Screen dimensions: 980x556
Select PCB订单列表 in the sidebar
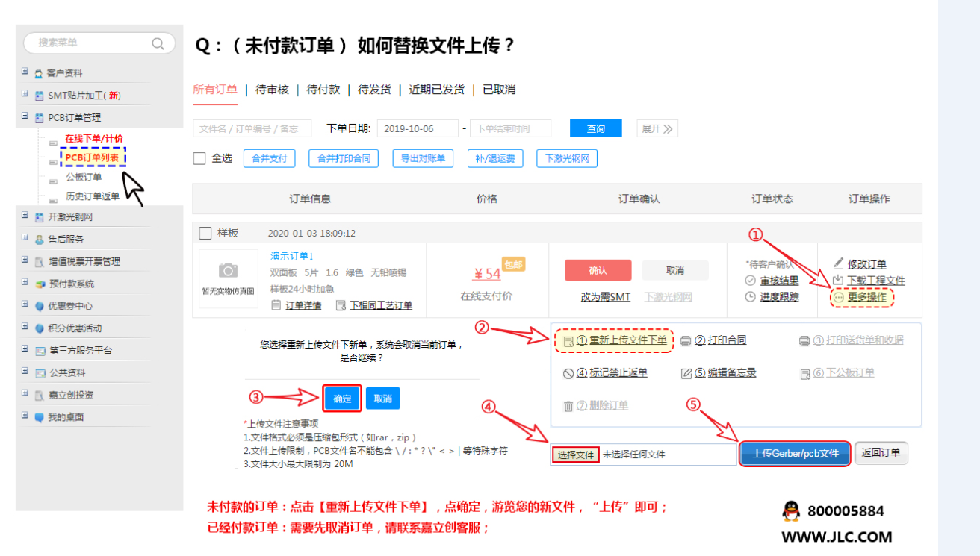click(x=93, y=157)
